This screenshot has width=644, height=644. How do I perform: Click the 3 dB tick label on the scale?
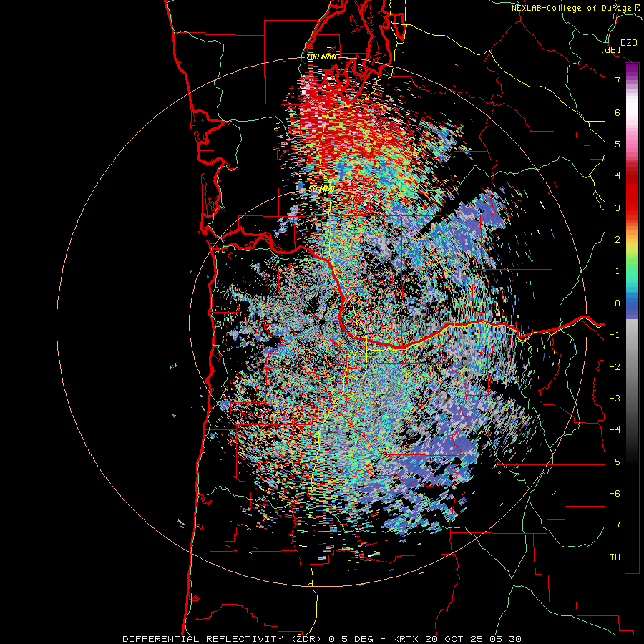(x=618, y=208)
